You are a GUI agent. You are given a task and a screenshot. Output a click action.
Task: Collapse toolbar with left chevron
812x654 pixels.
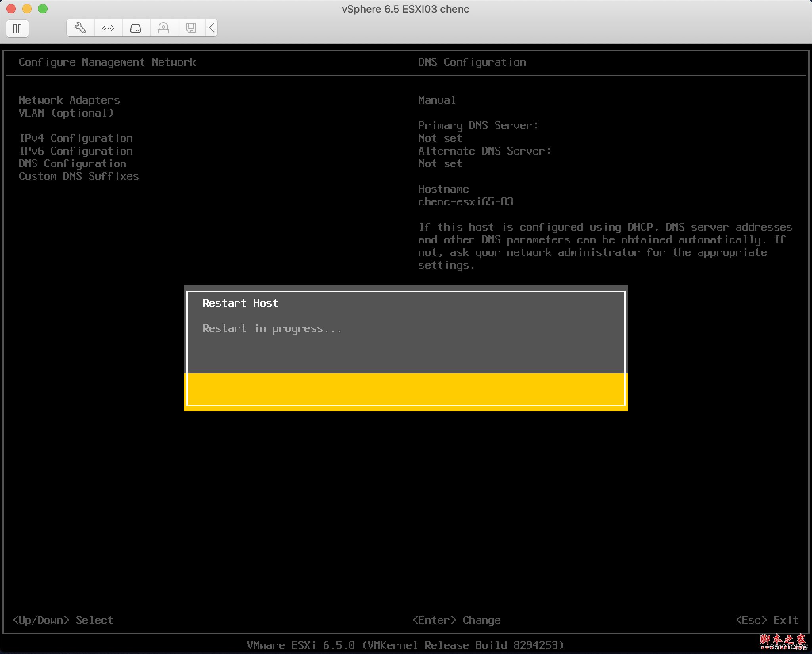point(212,28)
